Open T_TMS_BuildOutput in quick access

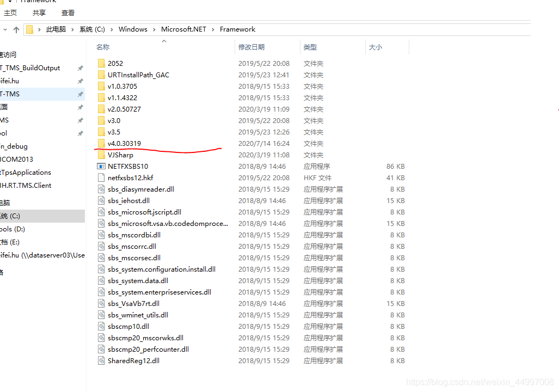30,68
